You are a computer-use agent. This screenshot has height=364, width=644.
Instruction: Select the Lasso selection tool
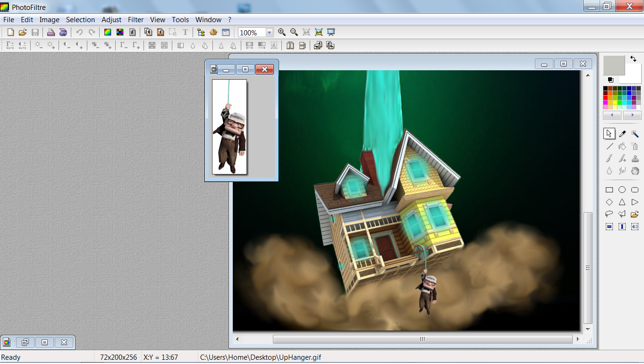pyautogui.click(x=609, y=215)
